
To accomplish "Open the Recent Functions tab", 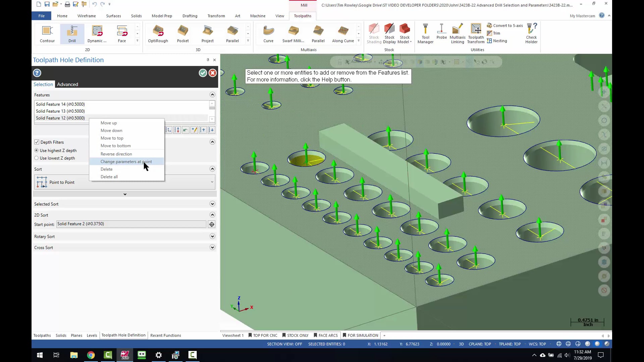I will pyautogui.click(x=166, y=336).
